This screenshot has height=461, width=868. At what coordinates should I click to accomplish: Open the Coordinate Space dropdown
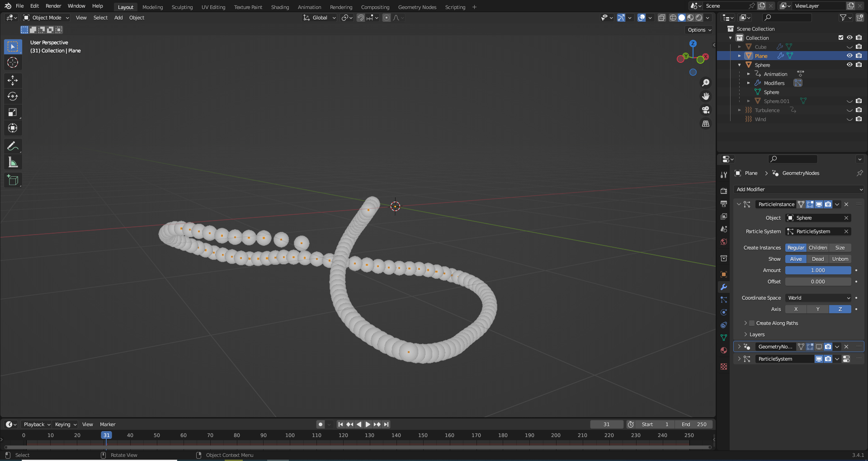click(818, 297)
